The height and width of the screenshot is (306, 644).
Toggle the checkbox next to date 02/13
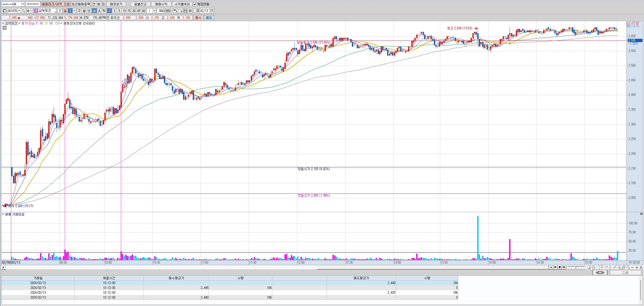pyautogui.click(x=195, y=11)
